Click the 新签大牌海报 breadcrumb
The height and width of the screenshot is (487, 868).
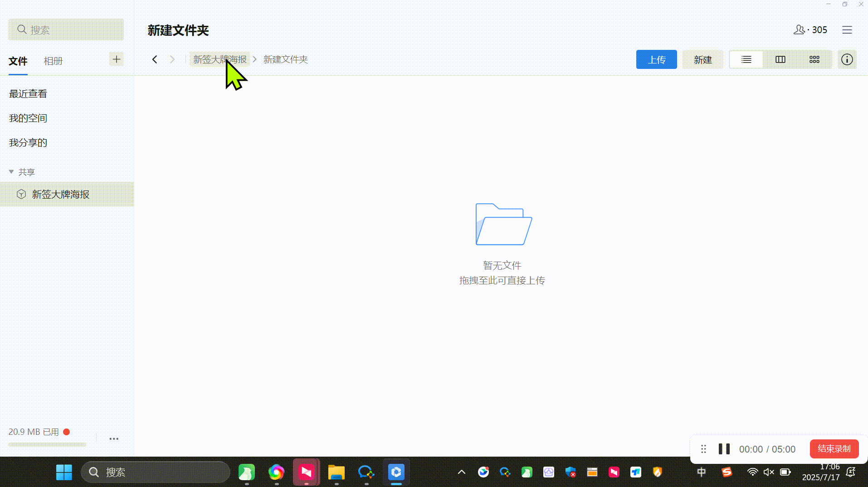pyautogui.click(x=219, y=59)
